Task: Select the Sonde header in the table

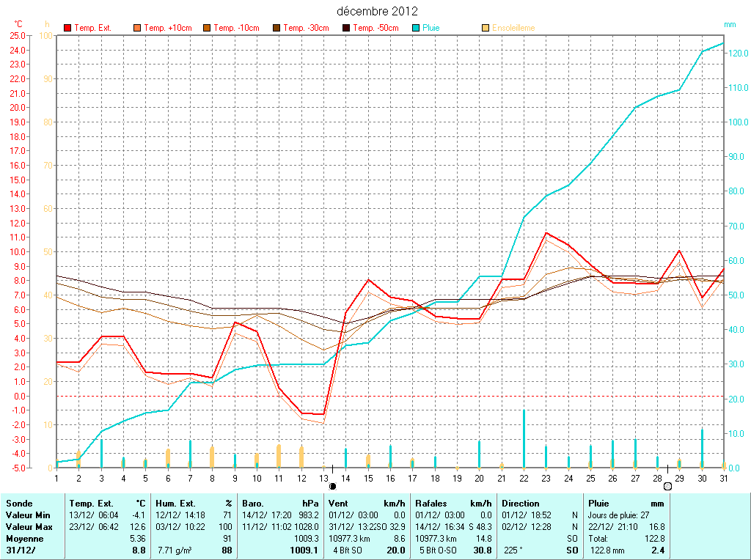Action: coord(18,504)
